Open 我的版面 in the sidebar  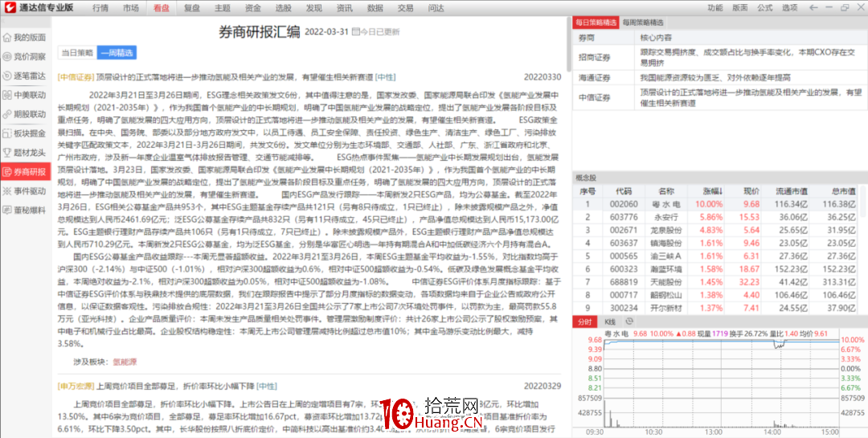(26, 38)
